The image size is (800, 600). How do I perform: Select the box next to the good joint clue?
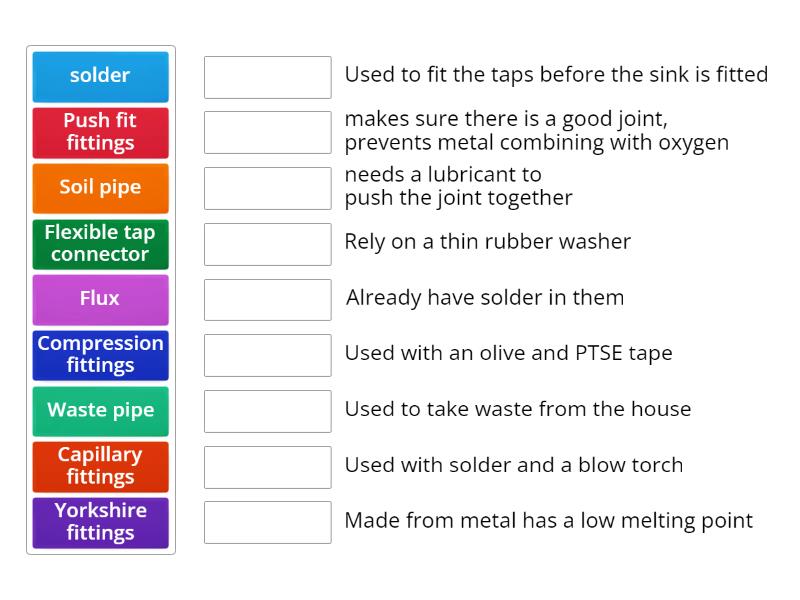click(267, 131)
